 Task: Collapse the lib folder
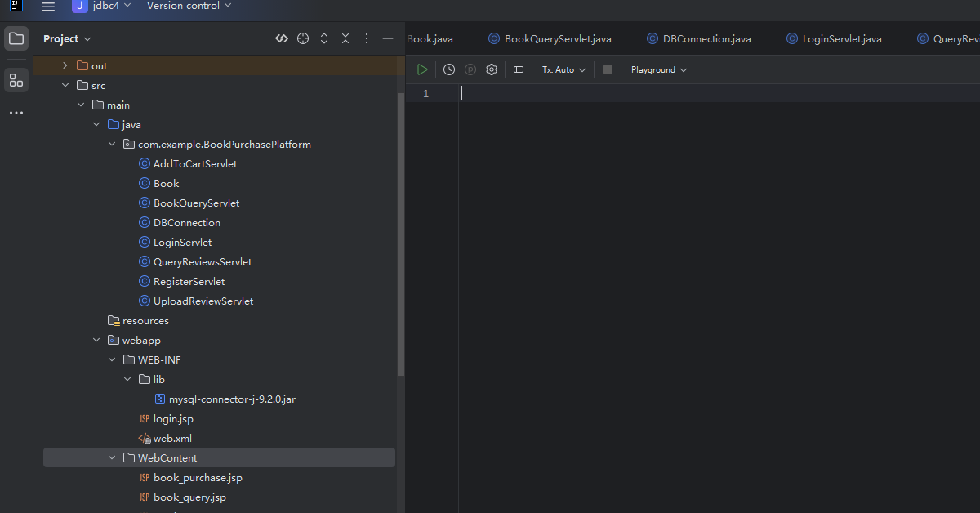pyautogui.click(x=127, y=379)
